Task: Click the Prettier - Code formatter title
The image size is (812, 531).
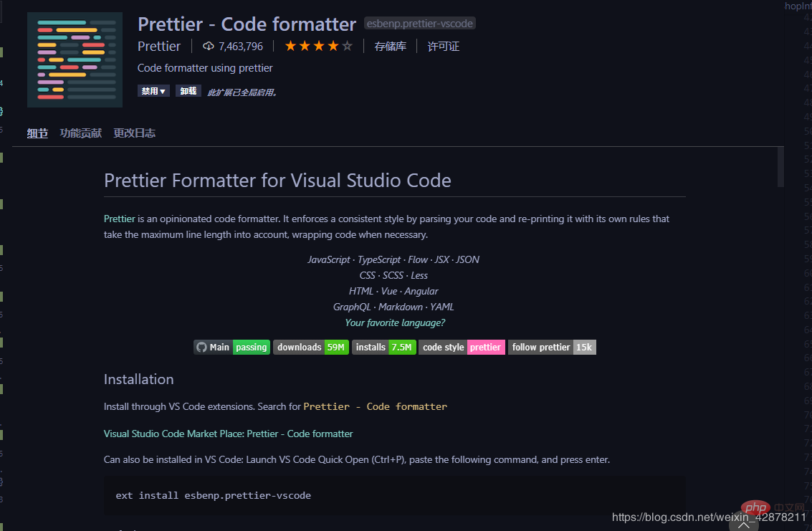Action: (247, 24)
